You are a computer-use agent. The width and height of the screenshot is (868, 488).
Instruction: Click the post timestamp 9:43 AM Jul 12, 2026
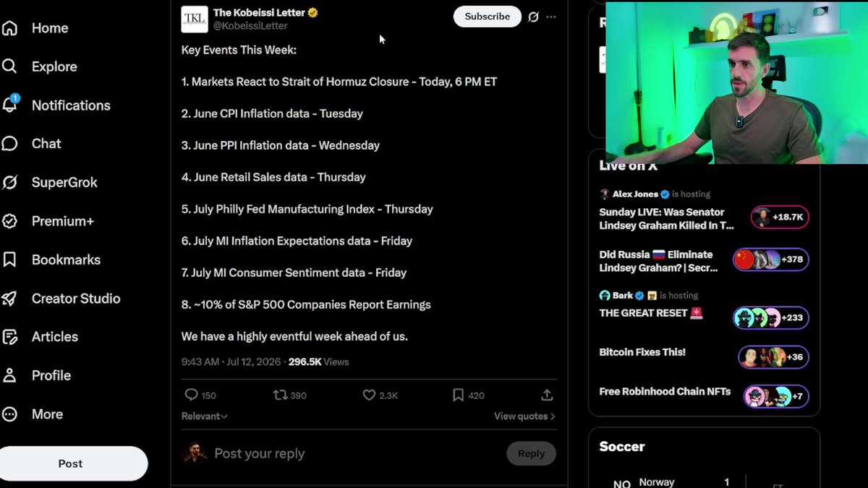pos(231,361)
